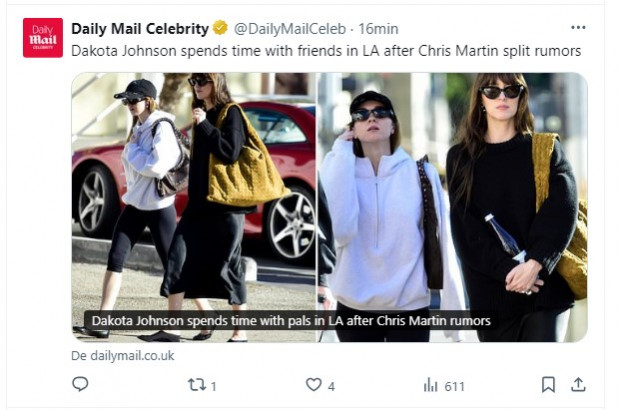Screen dimensions: 620x410
Task: Like the tweet with heart icon
Action: (314, 384)
